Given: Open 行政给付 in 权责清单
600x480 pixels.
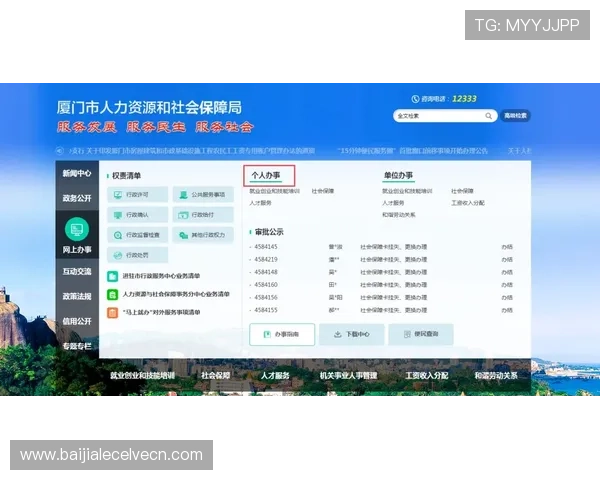Looking at the screenshot, I should click(x=203, y=215).
